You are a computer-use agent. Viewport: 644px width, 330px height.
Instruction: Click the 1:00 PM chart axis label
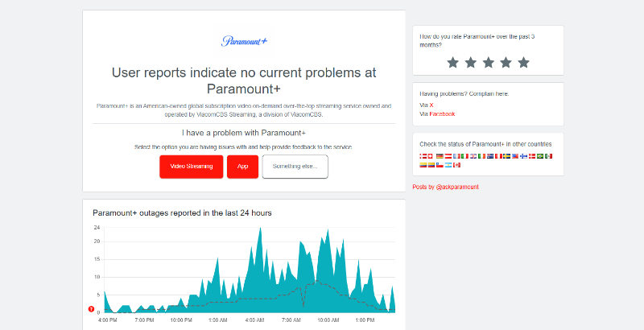click(x=365, y=320)
